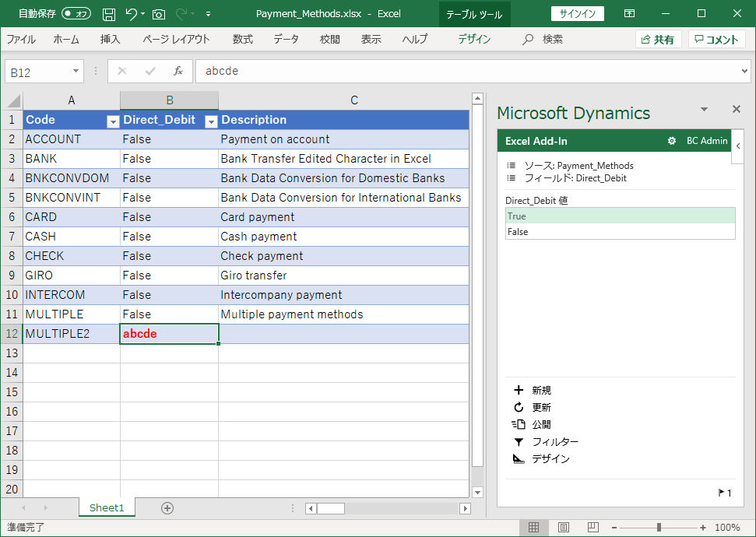This screenshot has width=756, height=537.
Task: Switch to the 挿入 ribbon tab
Action: pyautogui.click(x=110, y=40)
